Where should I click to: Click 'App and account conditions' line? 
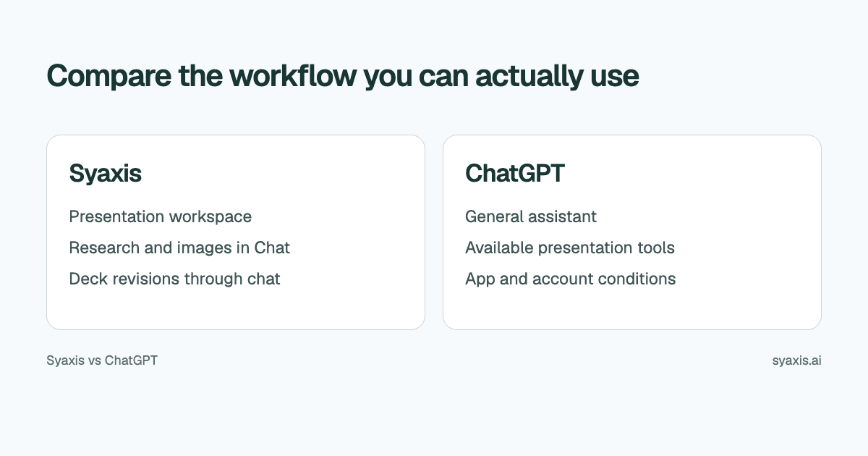tap(571, 279)
